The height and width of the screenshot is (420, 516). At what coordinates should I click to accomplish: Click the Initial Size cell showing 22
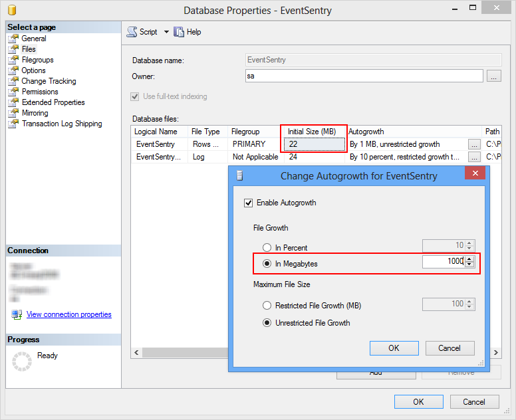click(x=314, y=144)
